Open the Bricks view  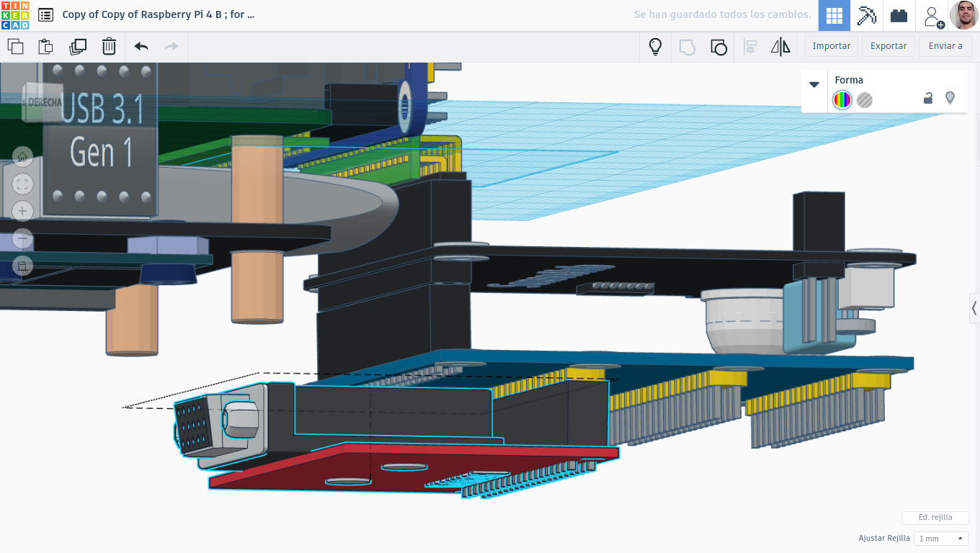(x=899, y=16)
